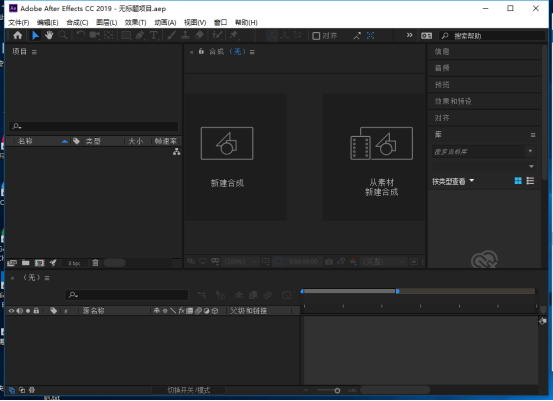The image size is (553, 401).
Task: Click the 新建合成 tile
Action: [235, 157]
